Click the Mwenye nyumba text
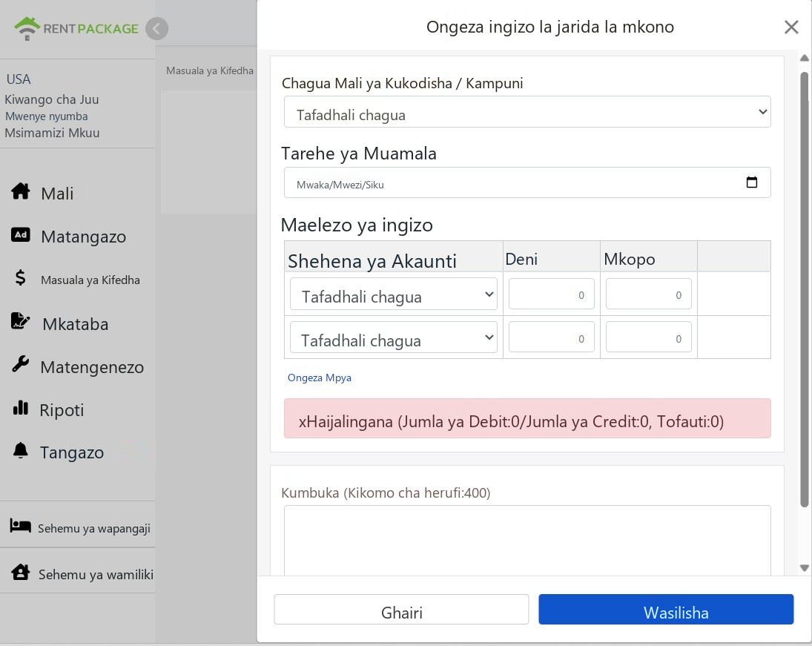 (x=47, y=116)
